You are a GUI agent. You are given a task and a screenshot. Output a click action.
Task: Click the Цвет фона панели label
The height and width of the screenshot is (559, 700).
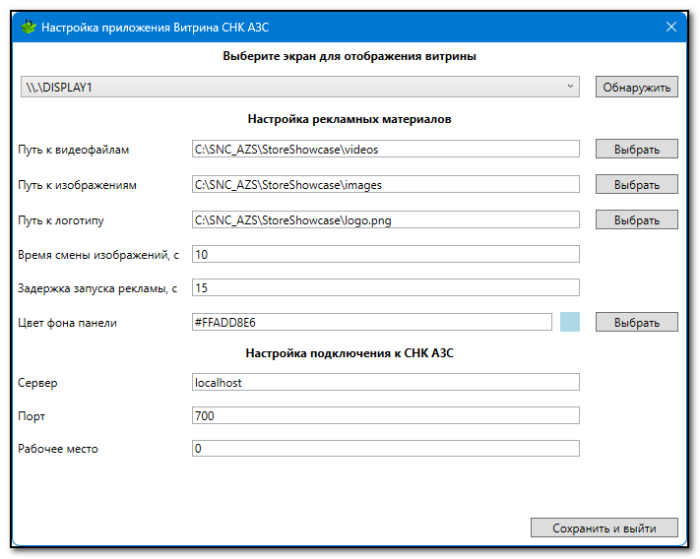(67, 323)
